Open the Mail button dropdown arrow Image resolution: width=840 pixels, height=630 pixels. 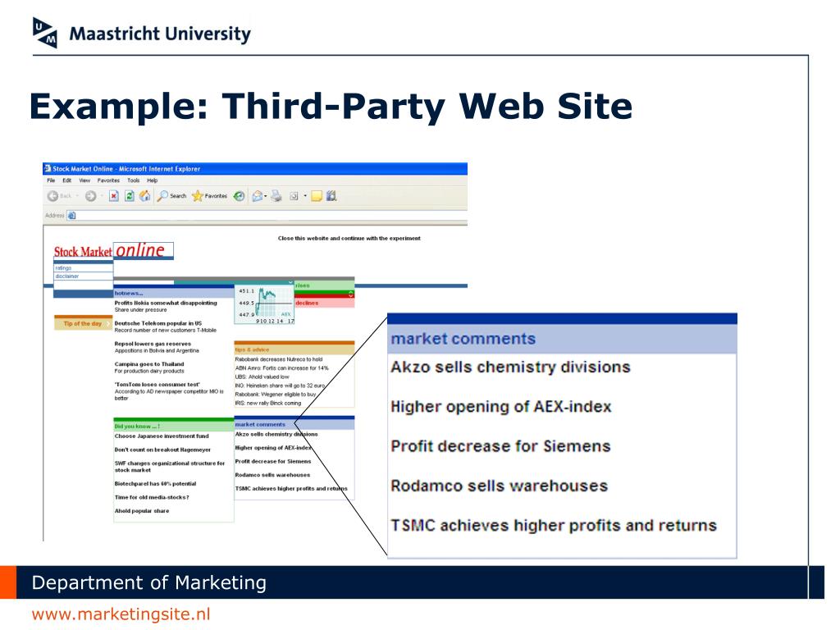point(265,196)
